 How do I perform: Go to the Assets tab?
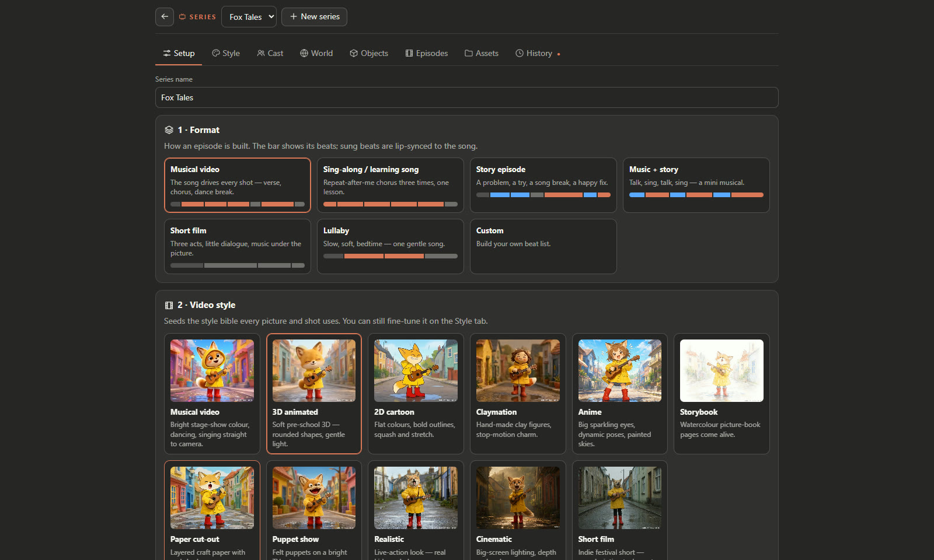[482, 53]
